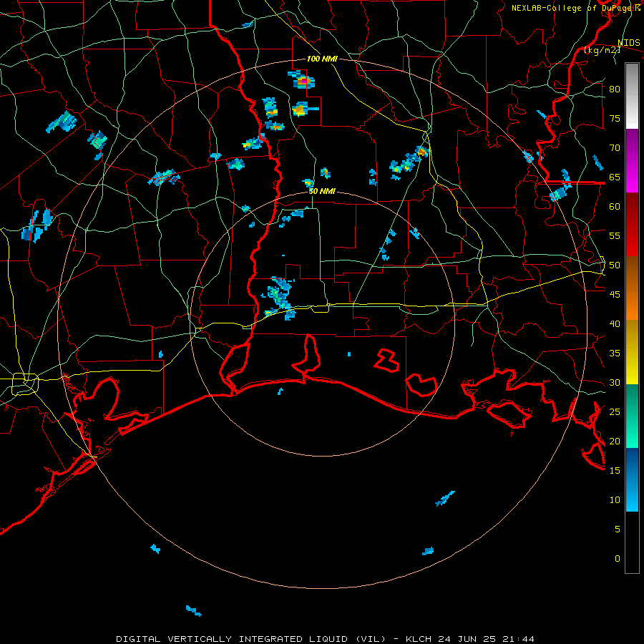Pick the dark red segment of the color bar
644x644 pixels.
632,225
